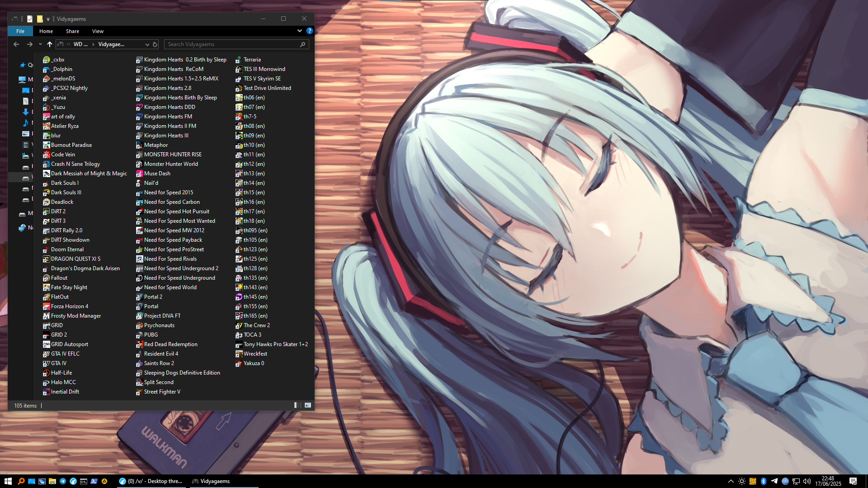The width and height of the screenshot is (868, 488).
Task: Go back with the left arrow button
Action: (16, 44)
